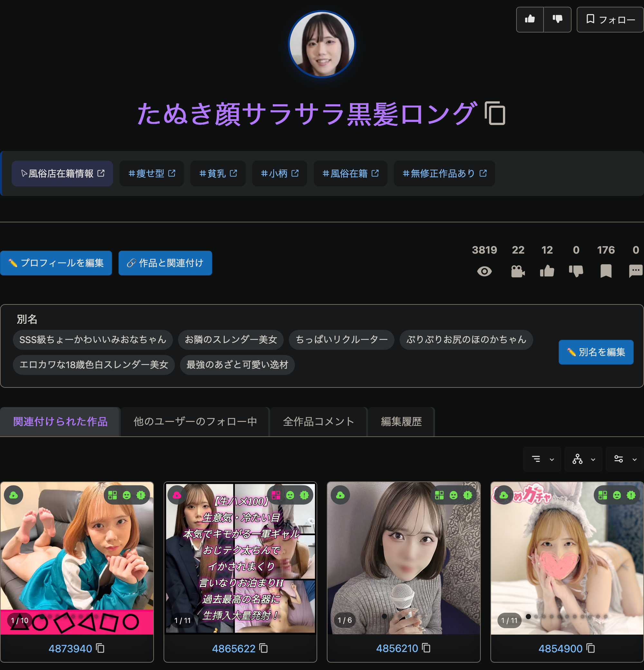
Task: Toggle the フォロー bookmark button
Action: coord(610,20)
